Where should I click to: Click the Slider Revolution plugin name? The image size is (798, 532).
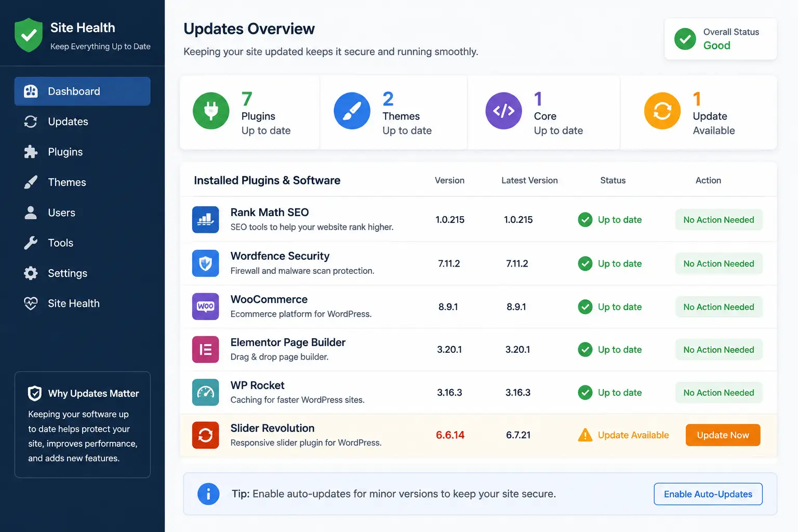point(272,428)
